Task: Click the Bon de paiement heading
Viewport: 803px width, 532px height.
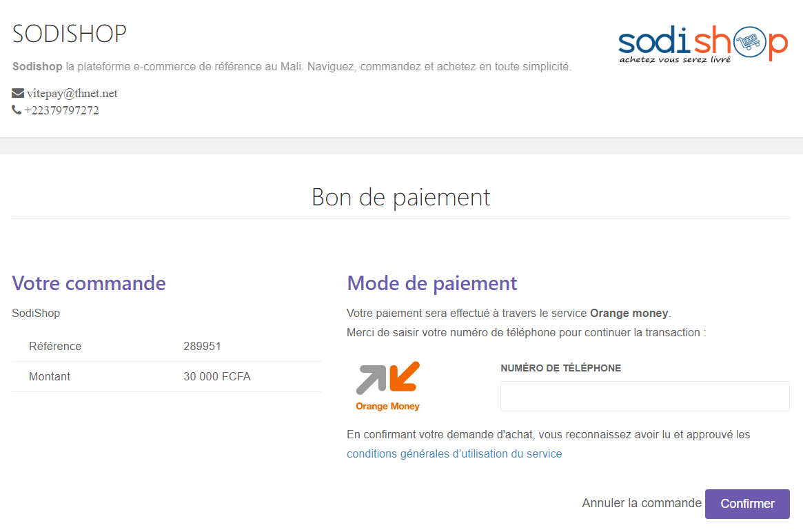Action: click(x=401, y=198)
